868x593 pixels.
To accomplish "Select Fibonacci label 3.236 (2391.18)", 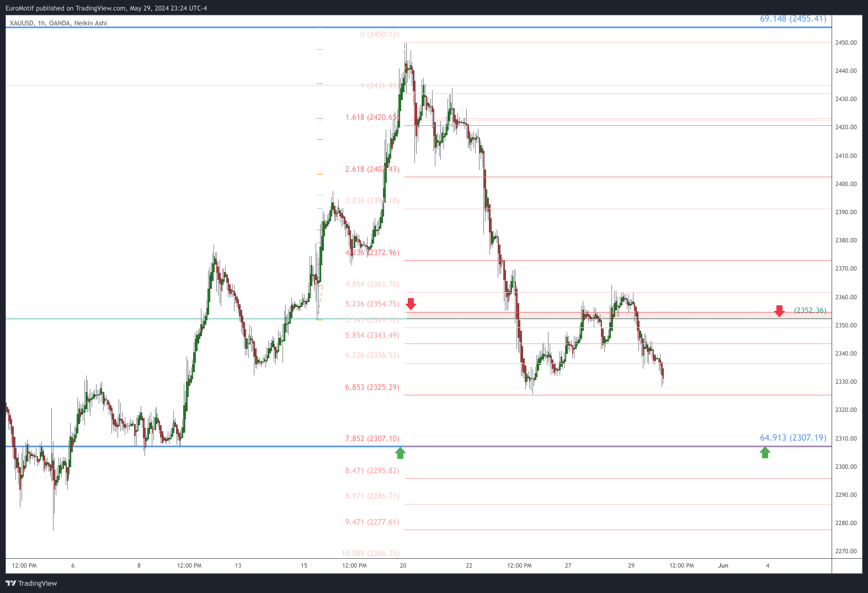I will (x=372, y=200).
